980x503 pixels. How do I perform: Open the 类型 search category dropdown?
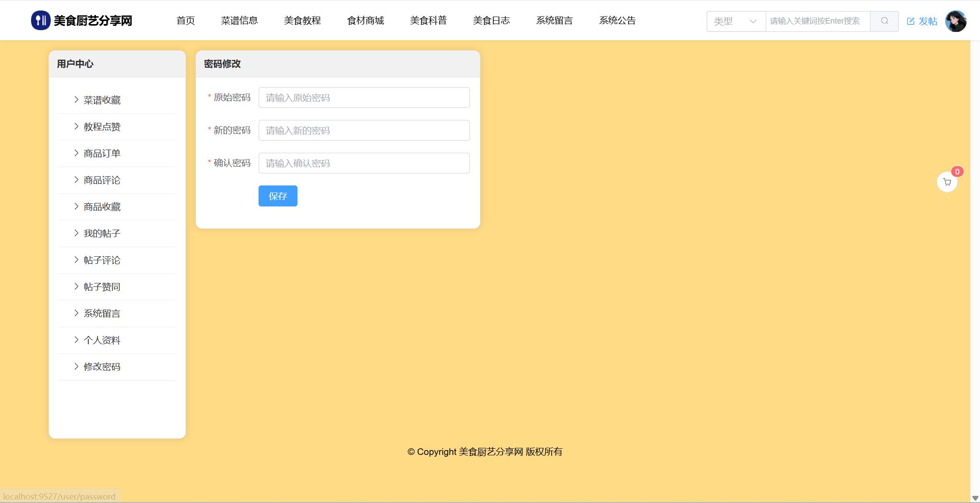735,21
